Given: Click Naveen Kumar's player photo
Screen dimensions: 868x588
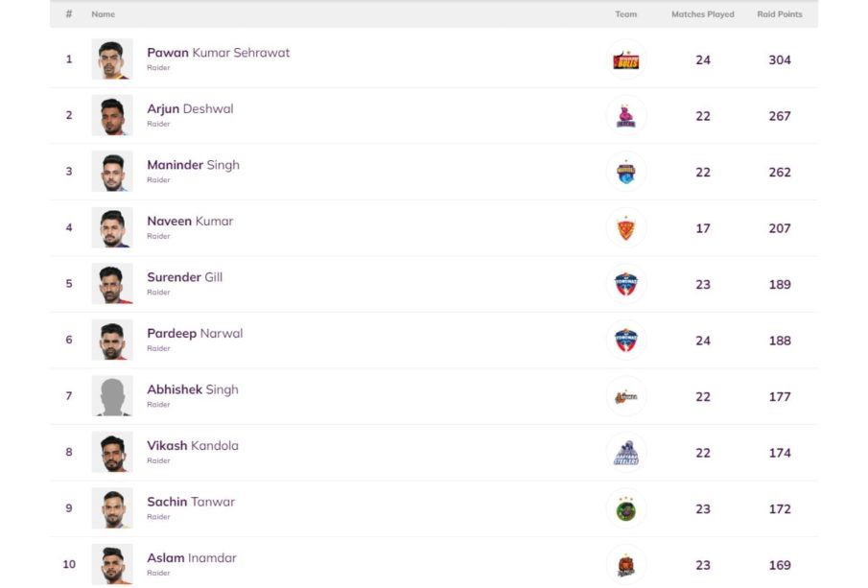Looking at the screenshot, I should point(112,228).
